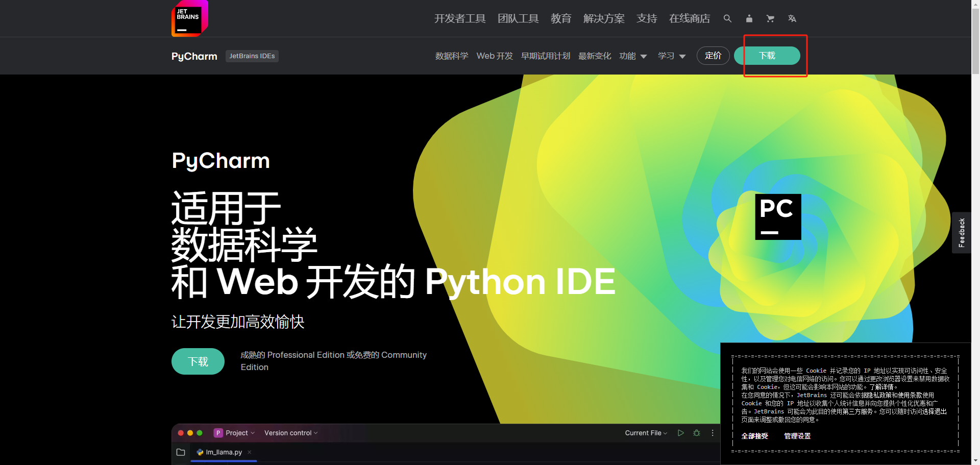Open the three-dot more menu in IDE preview

tap(713, 433)
